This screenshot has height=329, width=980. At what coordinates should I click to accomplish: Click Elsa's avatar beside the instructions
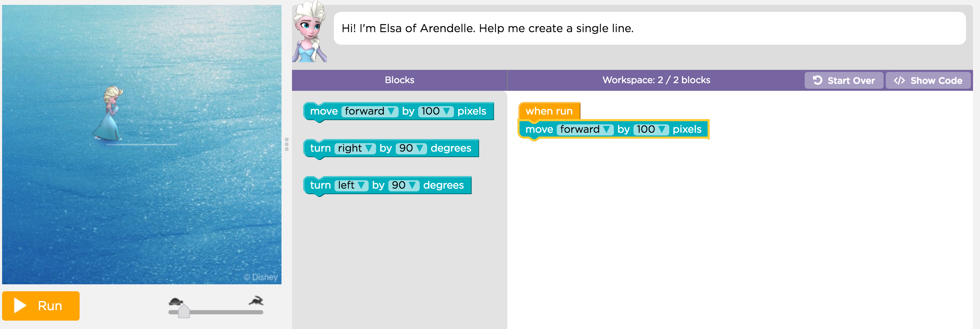[310, 32]
